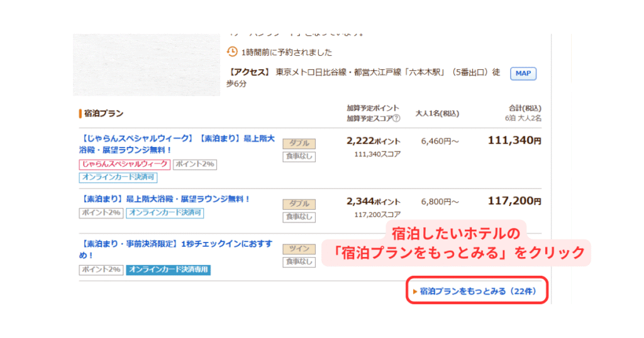Click the MAP button beside access info
This screenshot has width=644, height=338.
tap(523, 74)
